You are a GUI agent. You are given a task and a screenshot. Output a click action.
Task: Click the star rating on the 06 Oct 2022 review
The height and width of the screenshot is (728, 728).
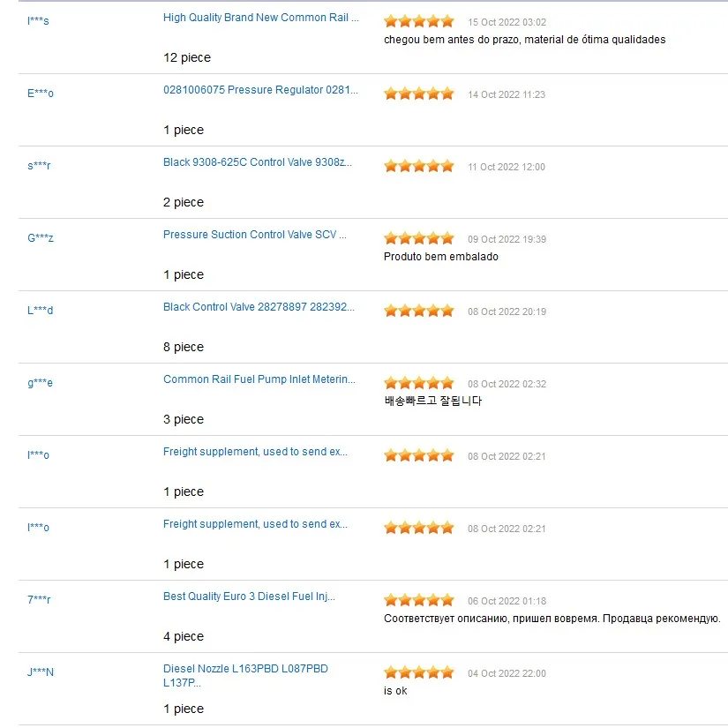(418, 600)
